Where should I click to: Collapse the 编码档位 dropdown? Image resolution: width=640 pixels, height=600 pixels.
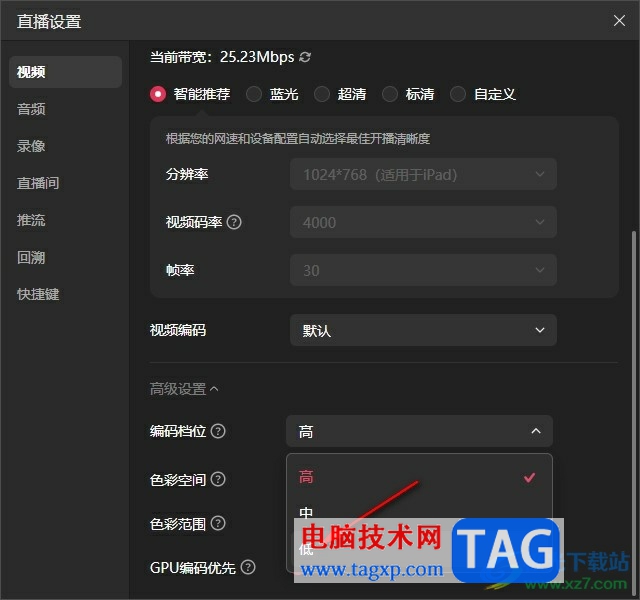419,431
